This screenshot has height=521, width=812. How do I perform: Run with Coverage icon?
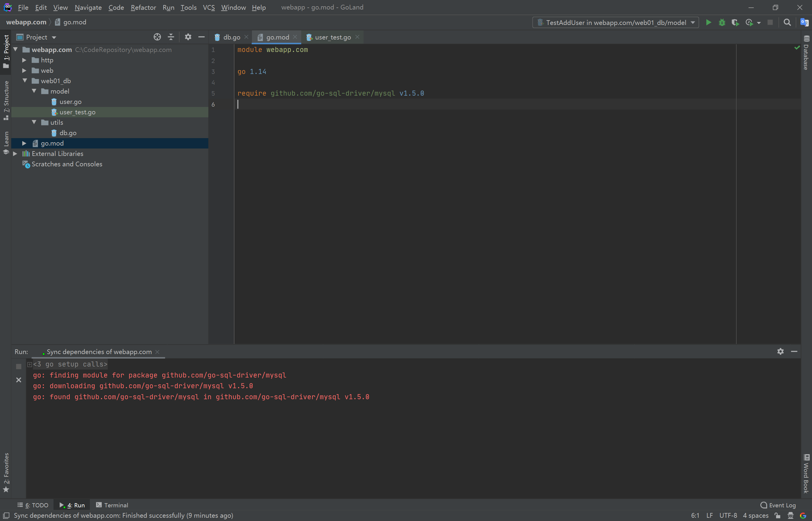click(735, 22)
